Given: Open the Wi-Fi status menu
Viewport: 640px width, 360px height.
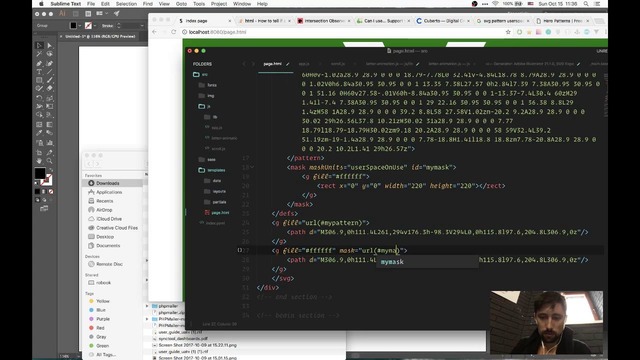Looking at the screenshot, I should 495,4.
